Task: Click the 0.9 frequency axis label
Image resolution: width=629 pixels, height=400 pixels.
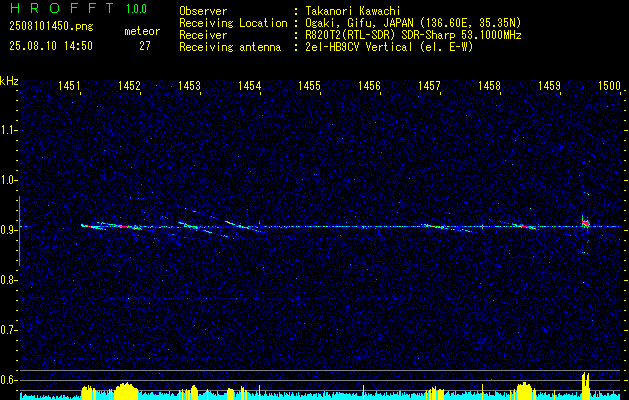Action: coord(8,230)
